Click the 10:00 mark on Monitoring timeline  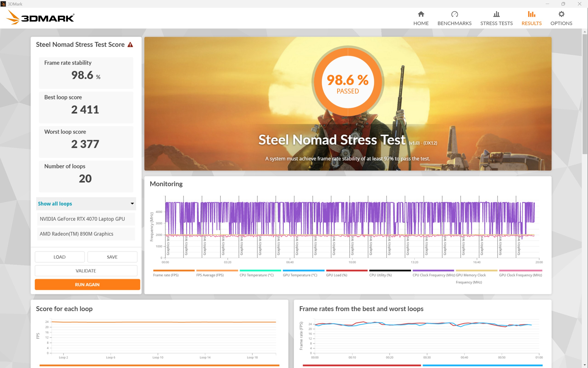point(352,262)
